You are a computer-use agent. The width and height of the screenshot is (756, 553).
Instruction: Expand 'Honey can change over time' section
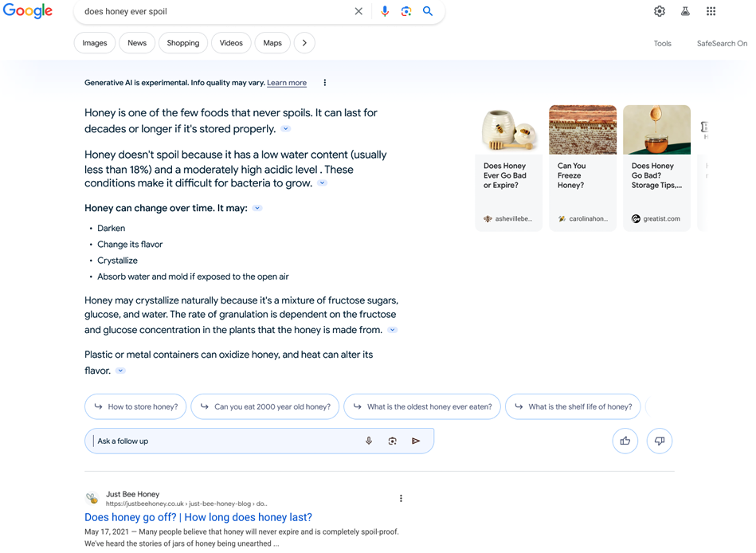[257, 207]
